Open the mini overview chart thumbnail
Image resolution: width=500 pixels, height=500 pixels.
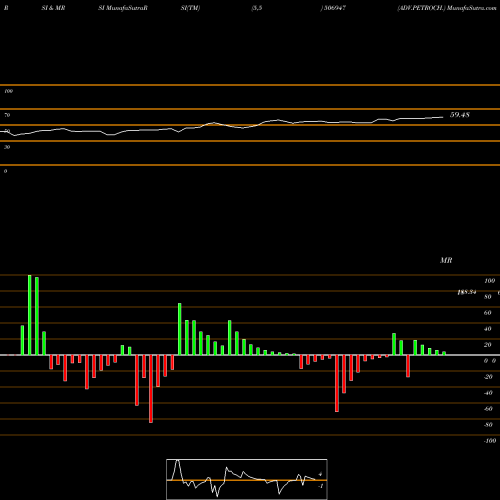[x=247, y=479]
